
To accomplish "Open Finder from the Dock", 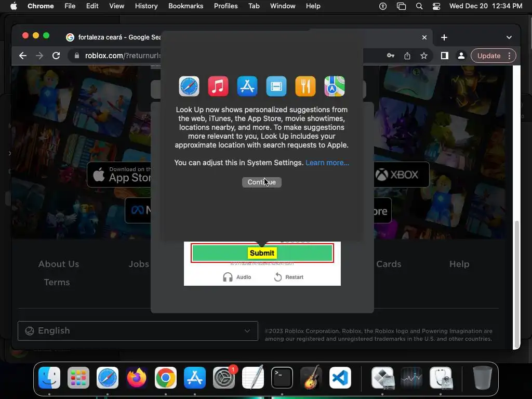I will pos(49,378).
